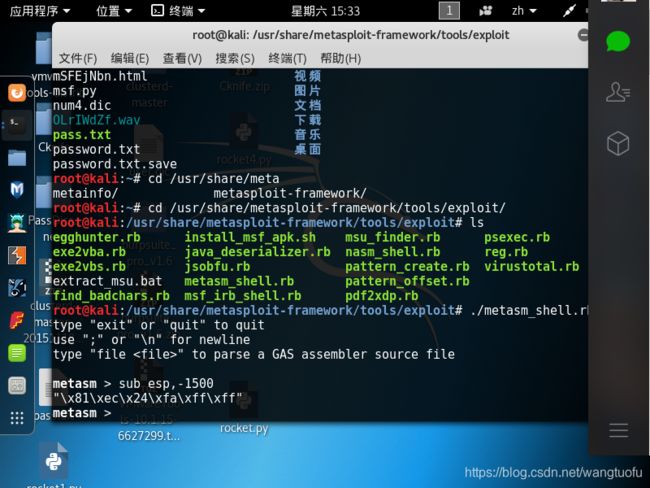Click nasm_shell.rb in terminal listing
Image resolution: width=650 pixels, height=488 pixels.
393,252
